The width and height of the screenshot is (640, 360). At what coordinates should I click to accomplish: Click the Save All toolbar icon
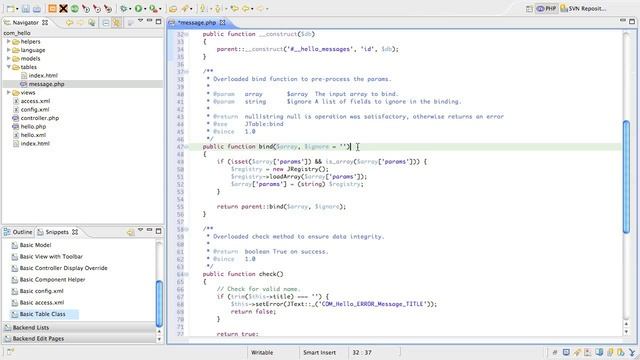pos(37,9)
